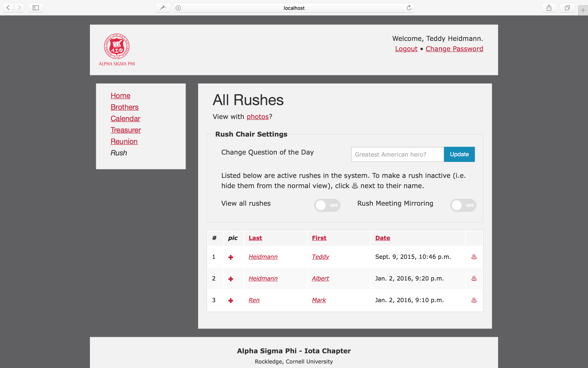Open last name Heidmann in row 1

pyautogui.click(x=263, y=257)
